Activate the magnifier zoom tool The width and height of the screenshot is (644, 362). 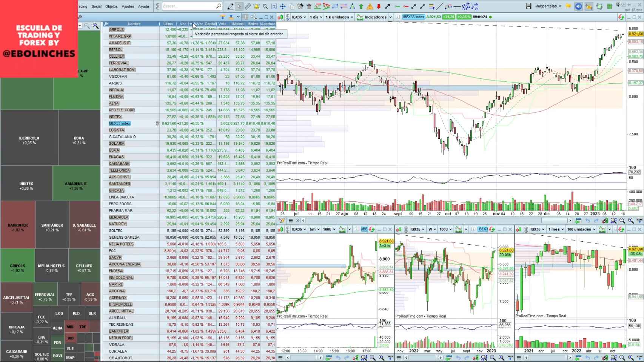click(x=265, y=6)
